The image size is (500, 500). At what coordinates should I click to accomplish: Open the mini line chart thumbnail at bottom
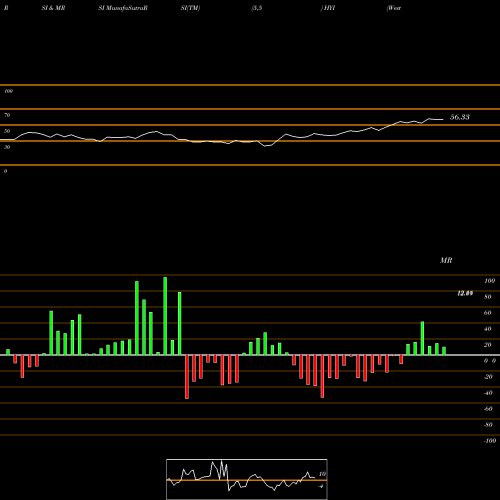(x=247, y=479)
